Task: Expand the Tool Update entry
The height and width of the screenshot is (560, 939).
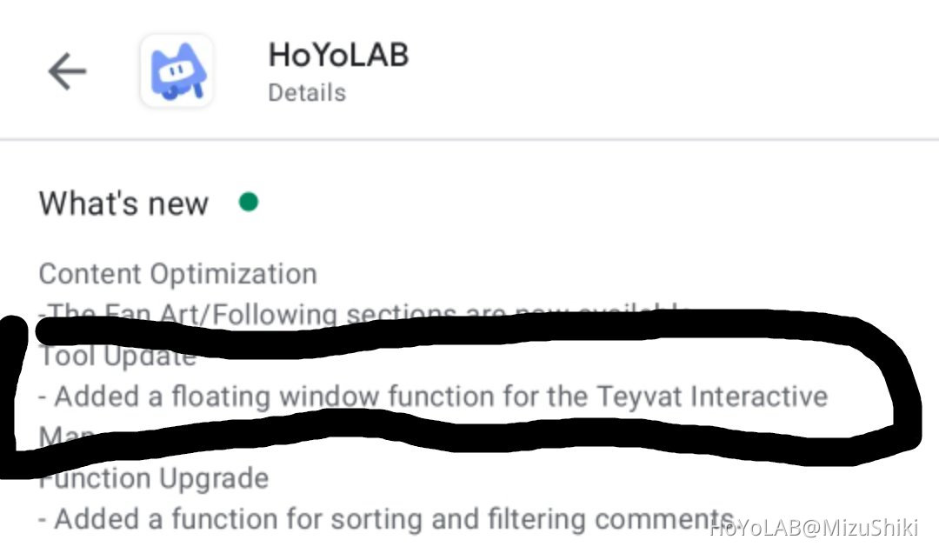Action: pyautogui.click(x=117, y=355)
